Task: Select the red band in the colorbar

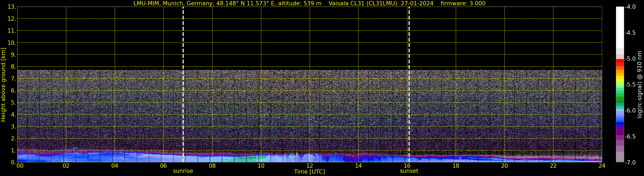Action: pyautogui.click(x=620, y=62)
